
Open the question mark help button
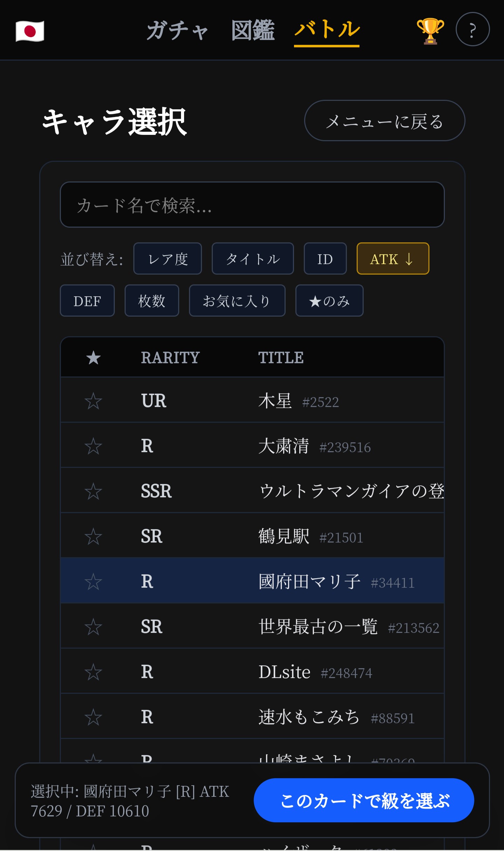(x=472, y=29)
